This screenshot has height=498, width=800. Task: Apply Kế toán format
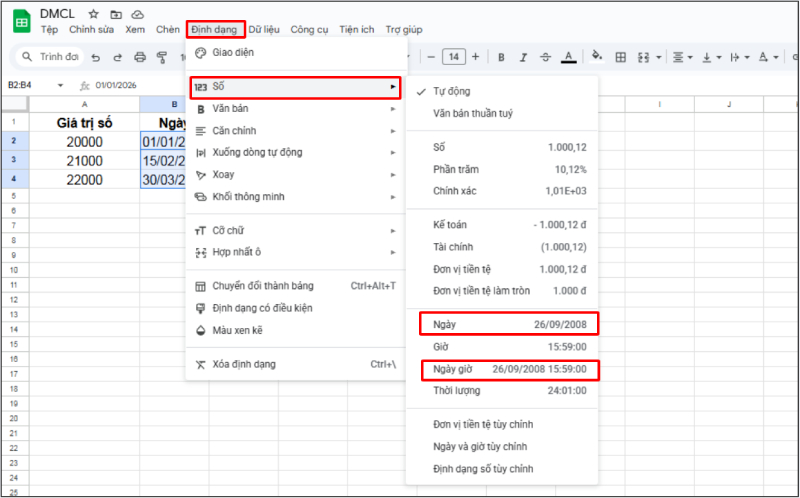tap(502, 225)
